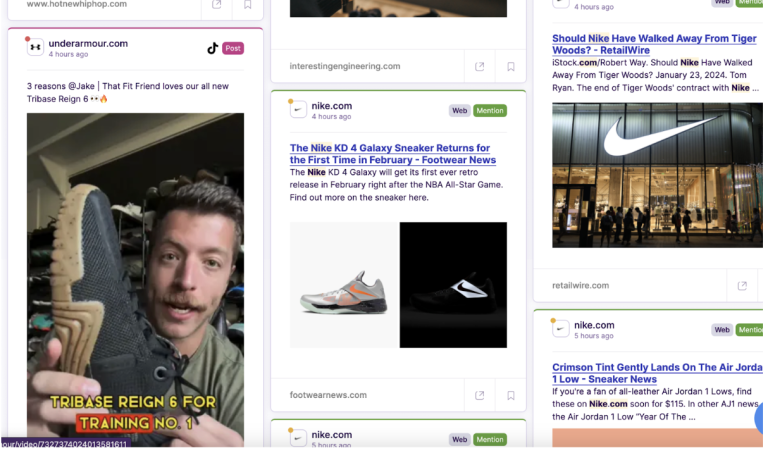Click Nike logo on Crimson Tint card
Image resolution: width=768 pixels, height=453 pixels.
pyautogui.click(x=561, y=329)
